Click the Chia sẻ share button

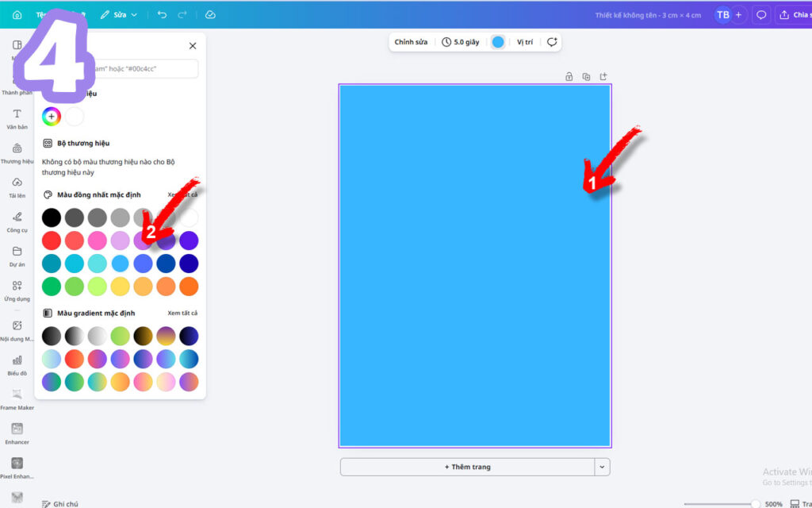click(793, 15)
